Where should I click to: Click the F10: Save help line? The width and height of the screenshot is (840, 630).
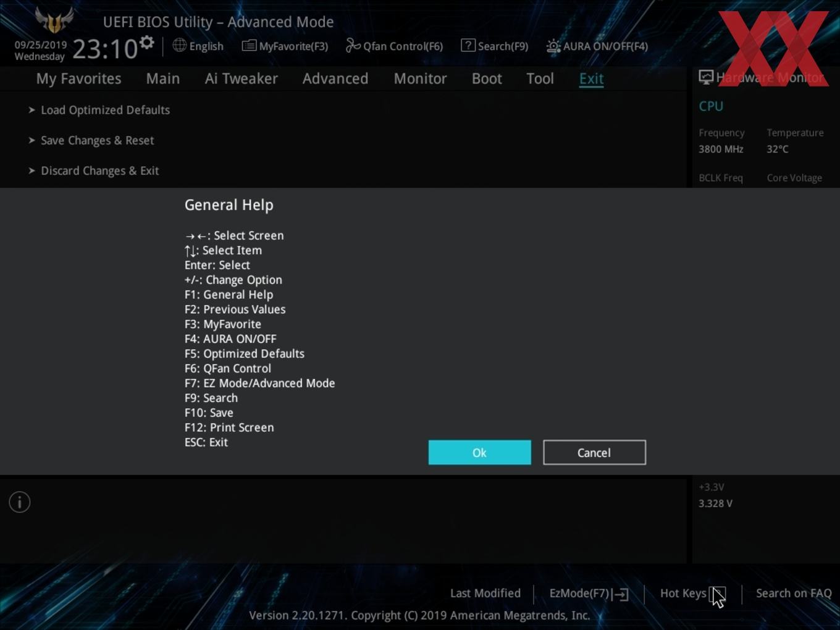[209, 413]
